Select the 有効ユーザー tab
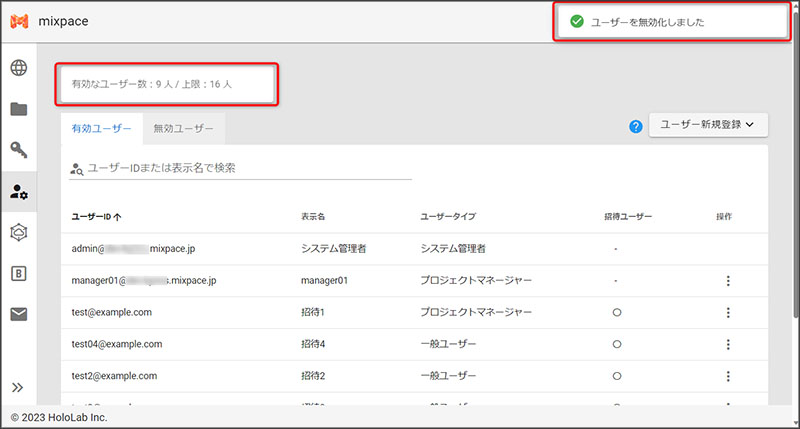Viewport: 800px width, 429px height. 101,128
